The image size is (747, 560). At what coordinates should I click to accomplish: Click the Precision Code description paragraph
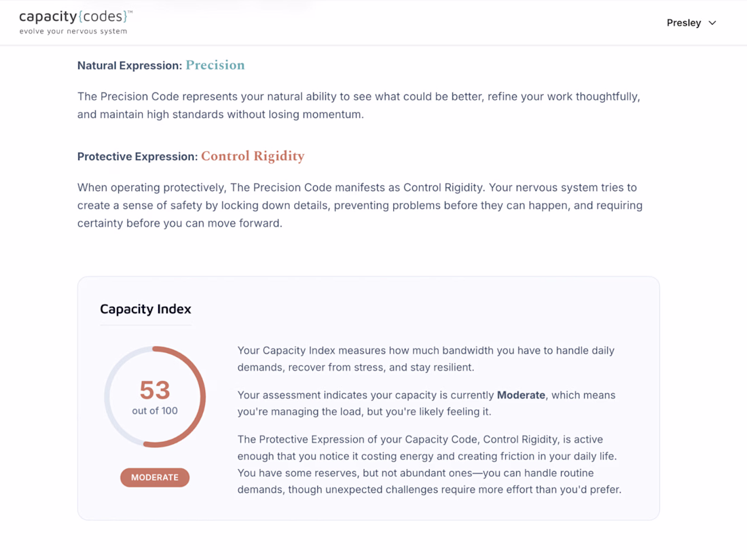click(x=359, y=105)
